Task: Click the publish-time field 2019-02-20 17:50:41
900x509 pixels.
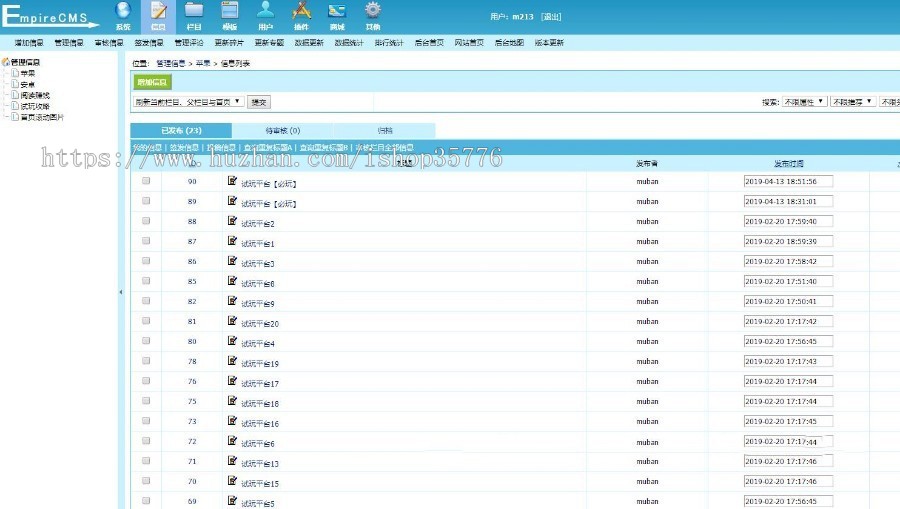Action: tap(788, 301)
